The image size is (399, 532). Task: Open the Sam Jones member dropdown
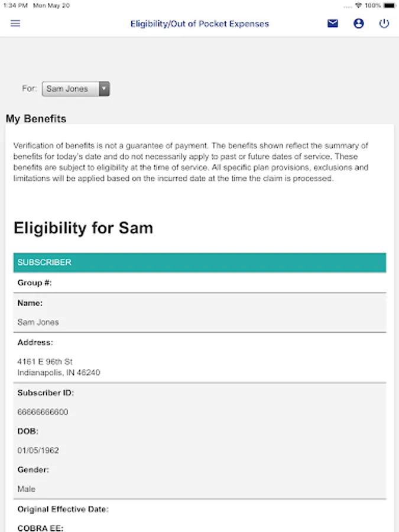70,89
